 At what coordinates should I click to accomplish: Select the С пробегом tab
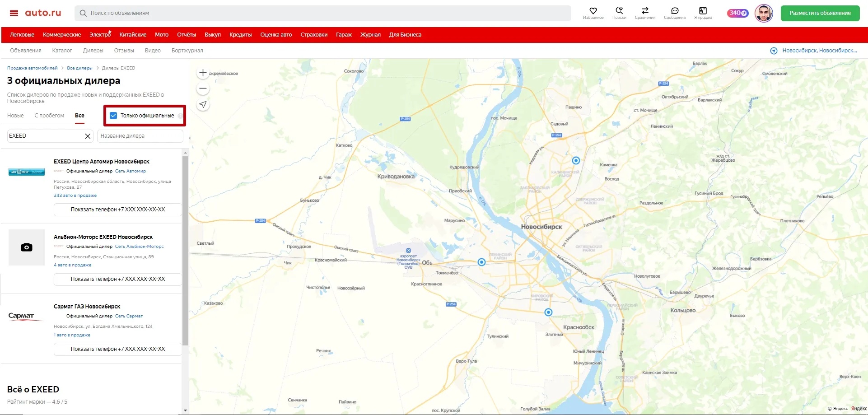tap(49, 116)
